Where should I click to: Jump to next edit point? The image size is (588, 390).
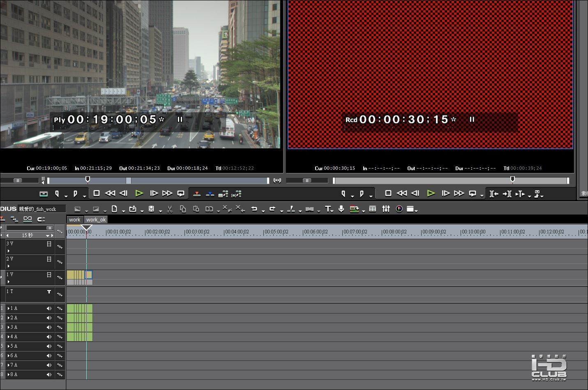point(507,194)
